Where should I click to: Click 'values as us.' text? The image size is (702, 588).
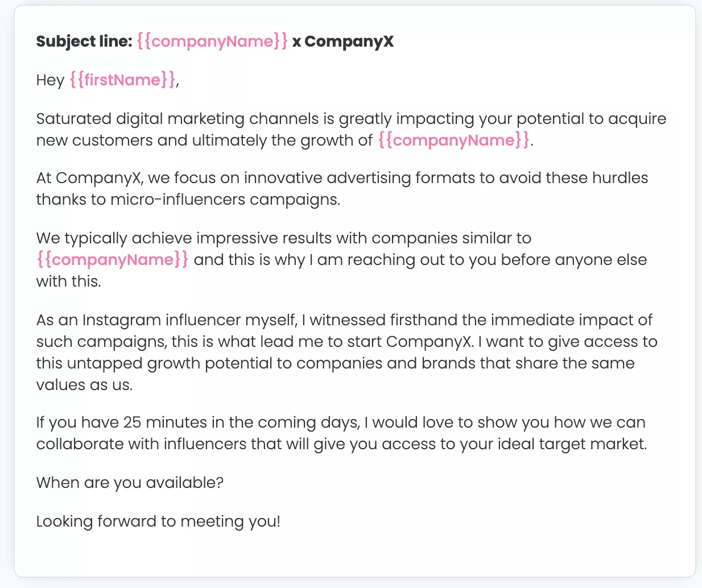coord(84,385)
